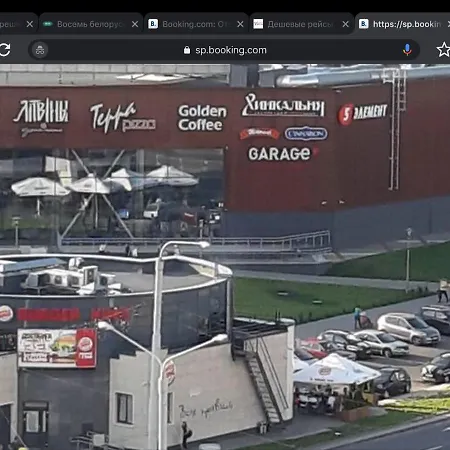
Task: Click the reload page icon
Action: coord(5,50)
